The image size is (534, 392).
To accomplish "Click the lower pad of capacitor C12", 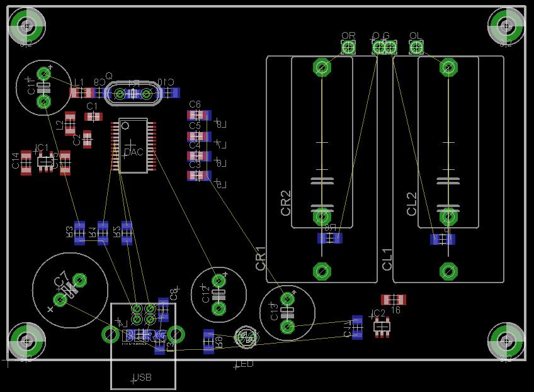I will point(219,309).
